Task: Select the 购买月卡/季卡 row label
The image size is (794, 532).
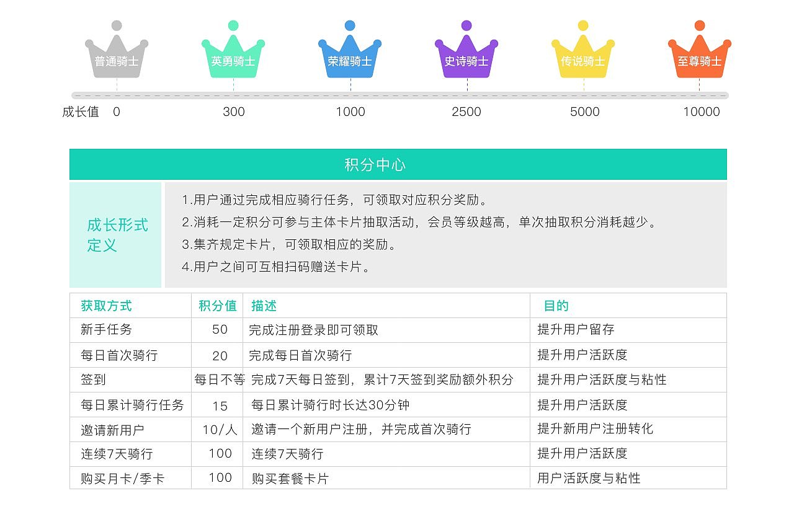Action: pos(123,479)
